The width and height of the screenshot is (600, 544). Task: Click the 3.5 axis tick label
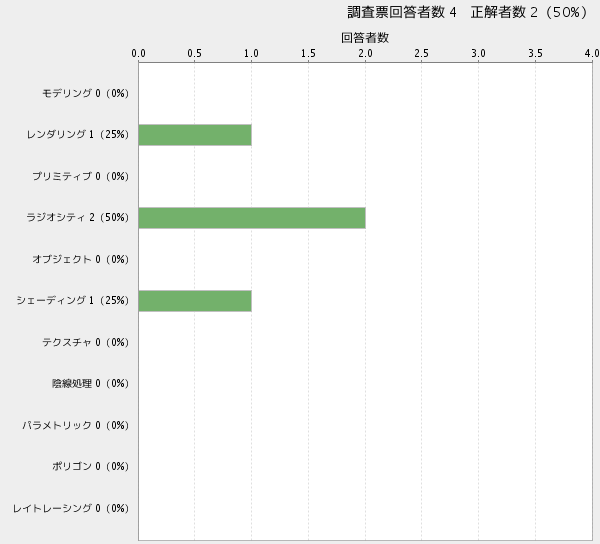(x=536, y=53)
